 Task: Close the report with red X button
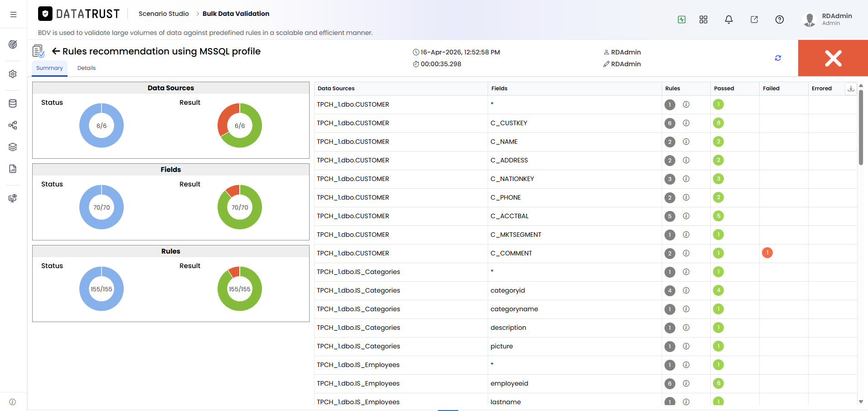(x=833, y=58)
